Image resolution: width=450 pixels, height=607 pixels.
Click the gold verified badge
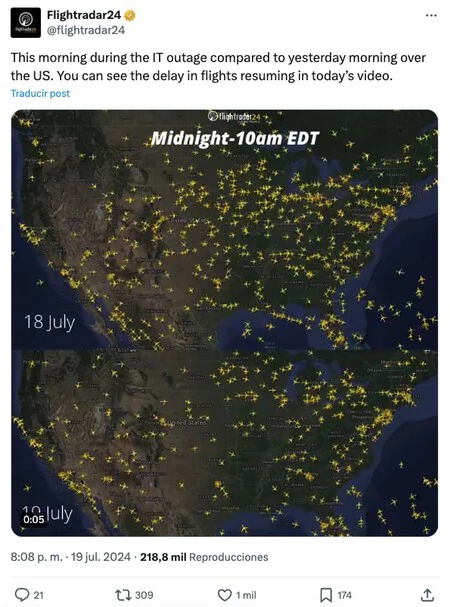click(129, 15)
